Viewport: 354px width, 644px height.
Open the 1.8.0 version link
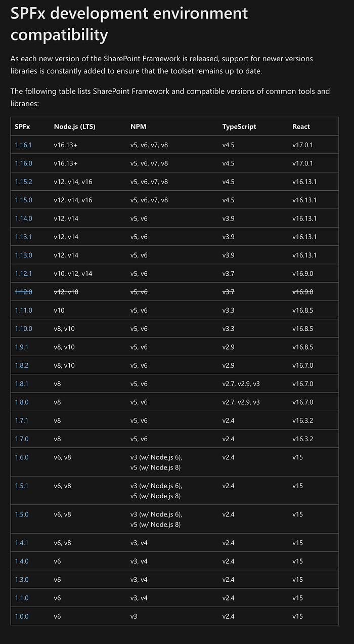tap(22, 402)
